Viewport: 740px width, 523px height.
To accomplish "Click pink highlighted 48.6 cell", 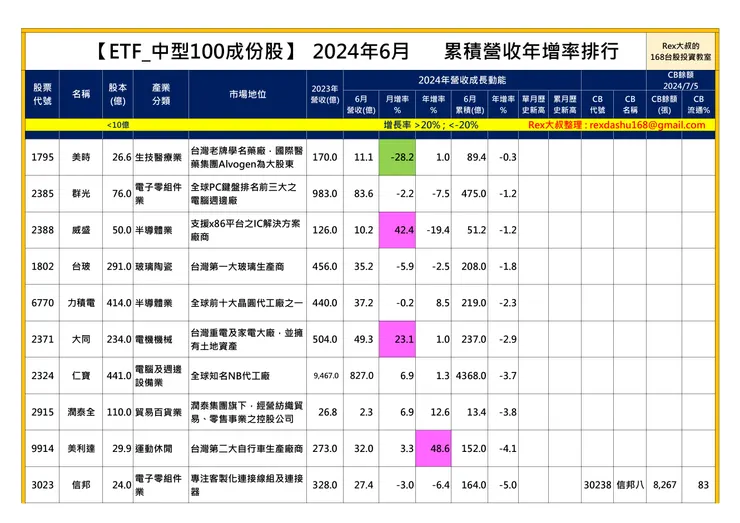I will click(x=433, y=448).
